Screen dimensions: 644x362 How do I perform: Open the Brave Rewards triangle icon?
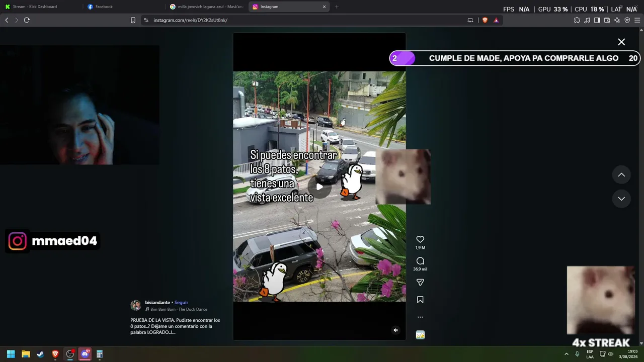click(496, 20)
